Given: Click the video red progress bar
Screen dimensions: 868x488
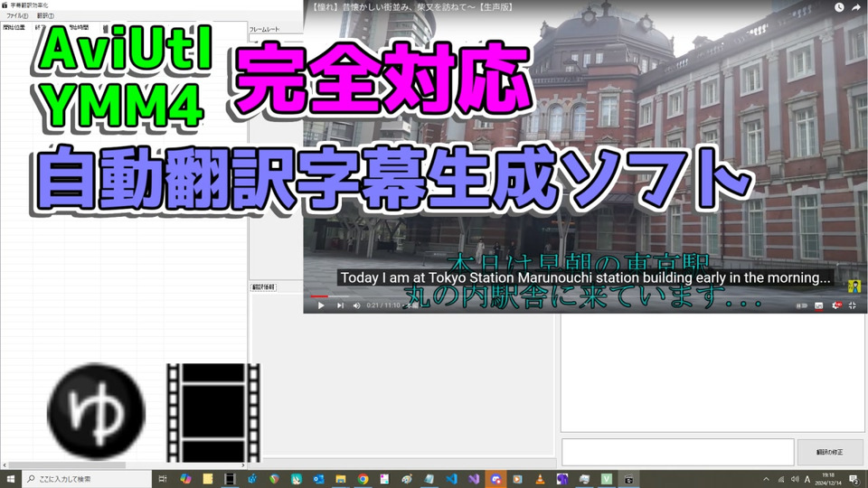Looking at the screenshot, I should point(319,296).
